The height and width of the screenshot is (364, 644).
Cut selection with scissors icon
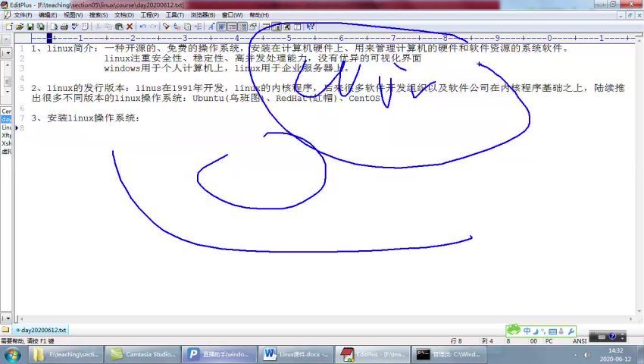coord(98,27)
